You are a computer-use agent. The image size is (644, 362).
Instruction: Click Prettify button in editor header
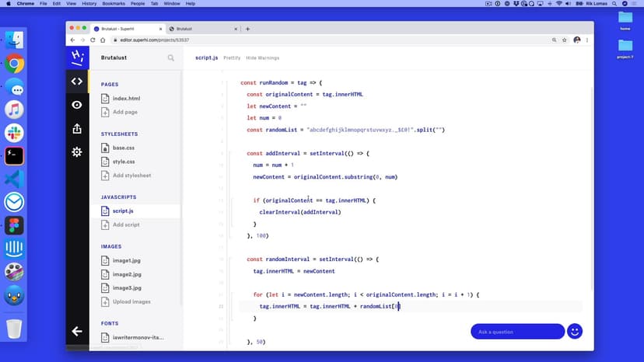point(232,57)
